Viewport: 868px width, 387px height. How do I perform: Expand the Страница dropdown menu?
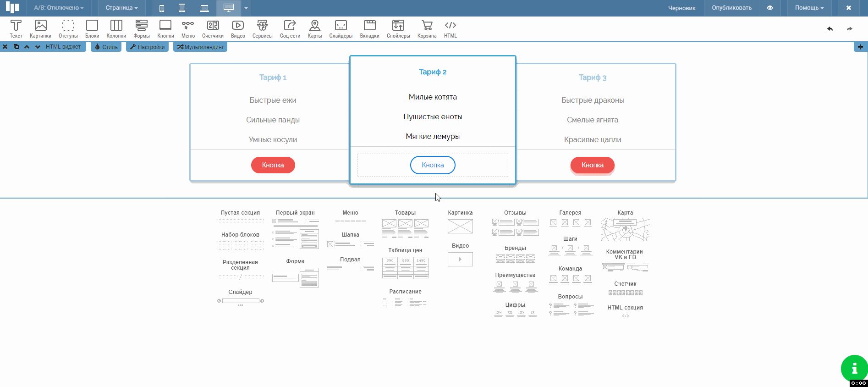[121, 8]
